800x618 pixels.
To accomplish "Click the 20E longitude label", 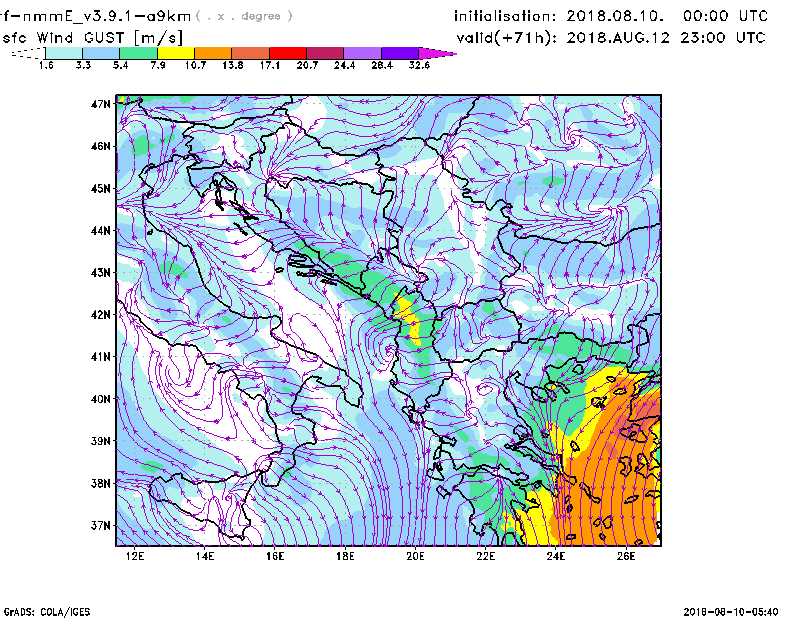I will [x=415, y=556].
